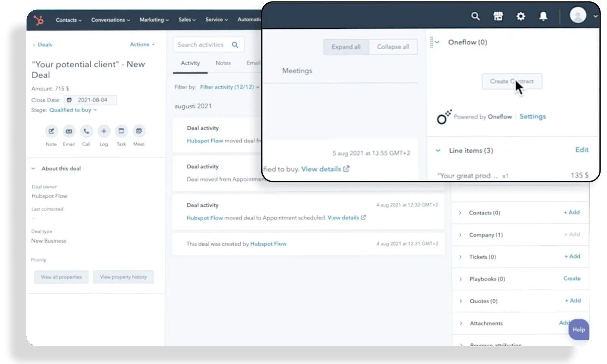Screen dimensions: 607x364
Task: Click the Help button
Action: [x=579, y=329]
